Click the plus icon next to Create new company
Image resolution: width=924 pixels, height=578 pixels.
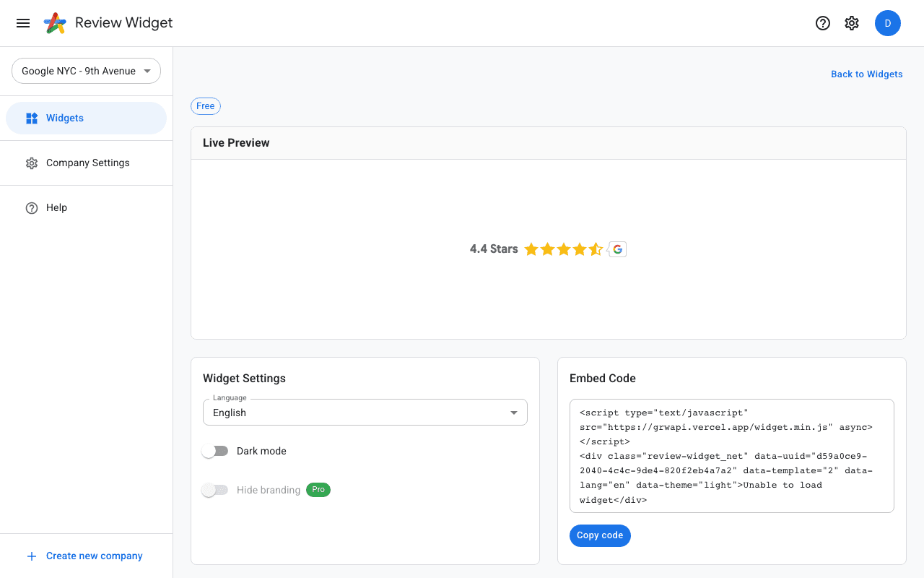click(x=31, y=556)
